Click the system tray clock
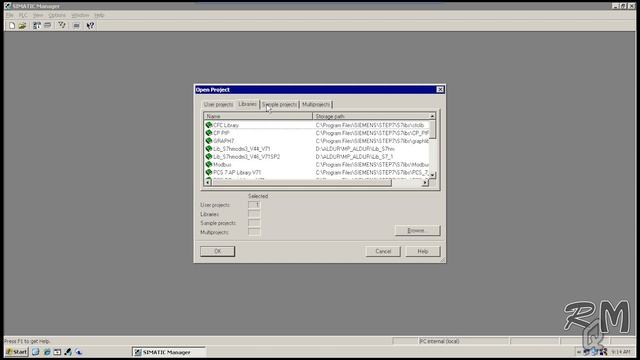This screenshot has height=360, width=640. 621,351
